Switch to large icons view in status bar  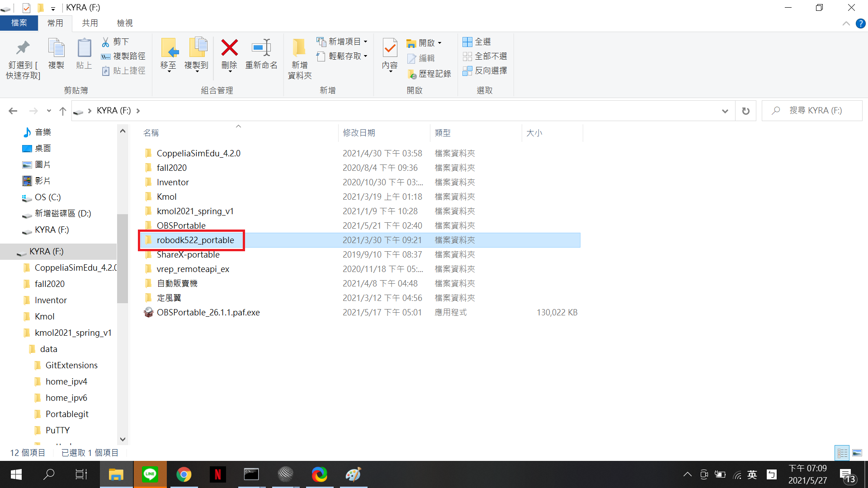pyautogui.click(x=857, y=453)
